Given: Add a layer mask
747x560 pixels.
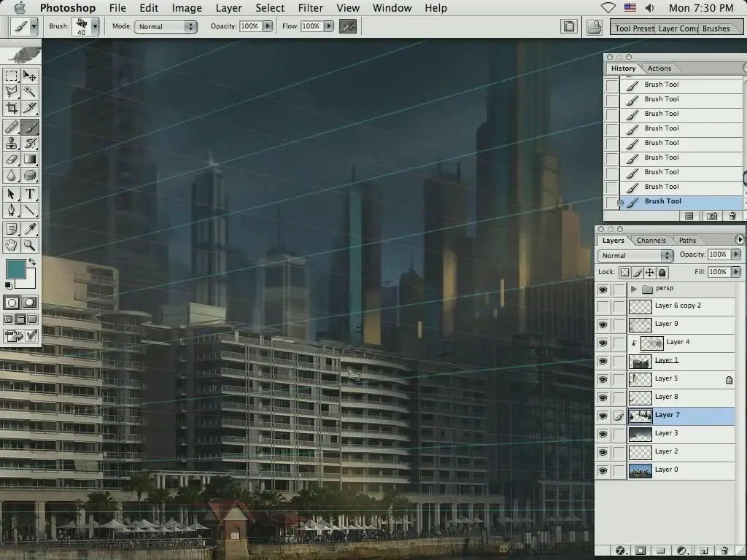Looking at the screenshot, I should (x=640, y=551).
